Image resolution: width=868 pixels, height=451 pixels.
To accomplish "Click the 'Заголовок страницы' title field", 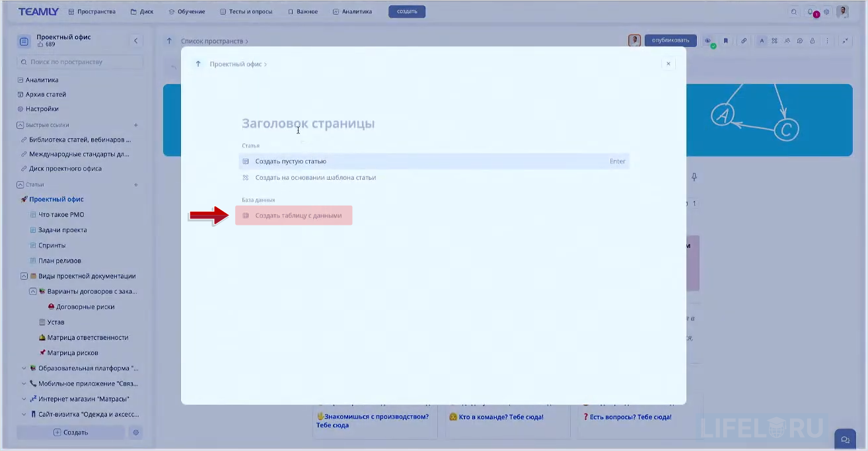I will tap(308, 123).
